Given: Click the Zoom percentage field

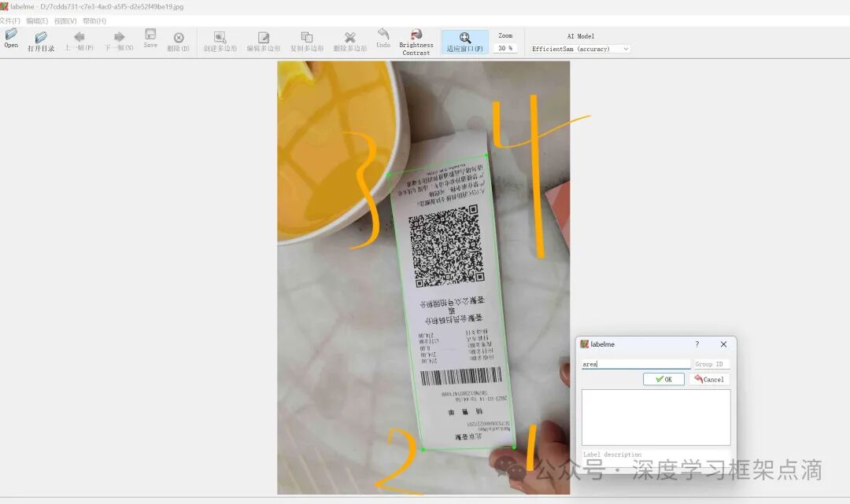Looking at the screenshot, I should (x=505, y=48).
